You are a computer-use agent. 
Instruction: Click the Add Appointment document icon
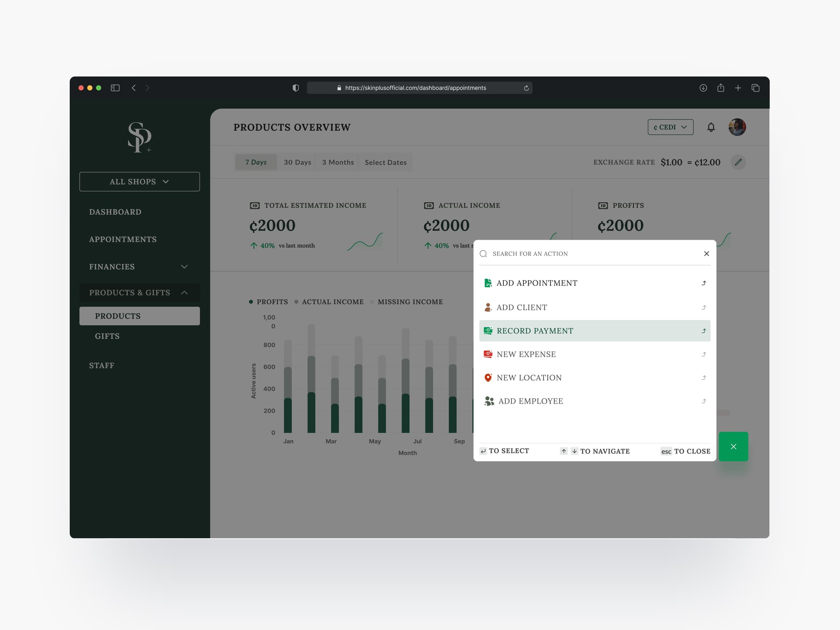[488, 283]
